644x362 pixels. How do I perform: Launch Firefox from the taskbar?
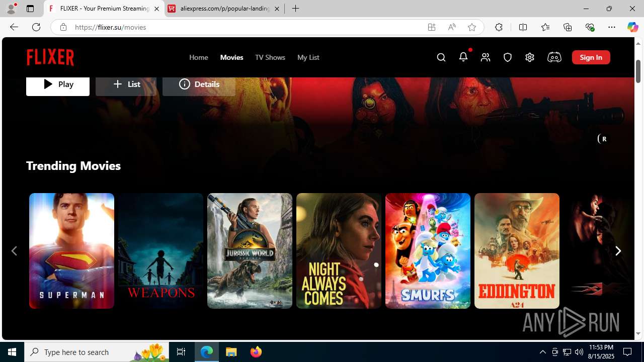point(256,352)
